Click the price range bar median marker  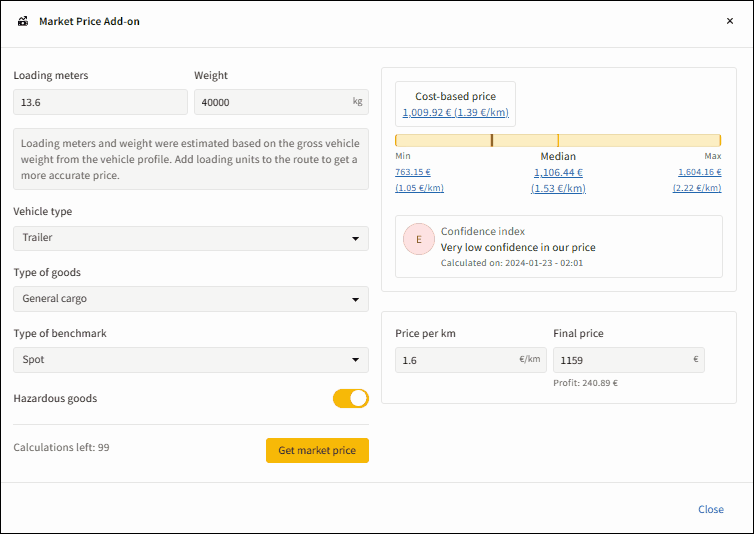pyautogui.click(x=558, y=140)
